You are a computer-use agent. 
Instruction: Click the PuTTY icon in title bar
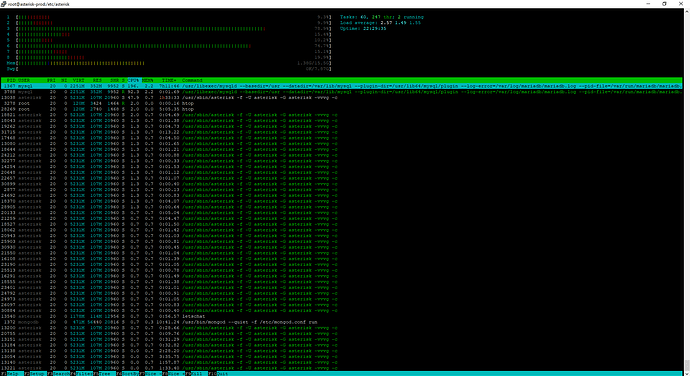[x=4, y=4]
